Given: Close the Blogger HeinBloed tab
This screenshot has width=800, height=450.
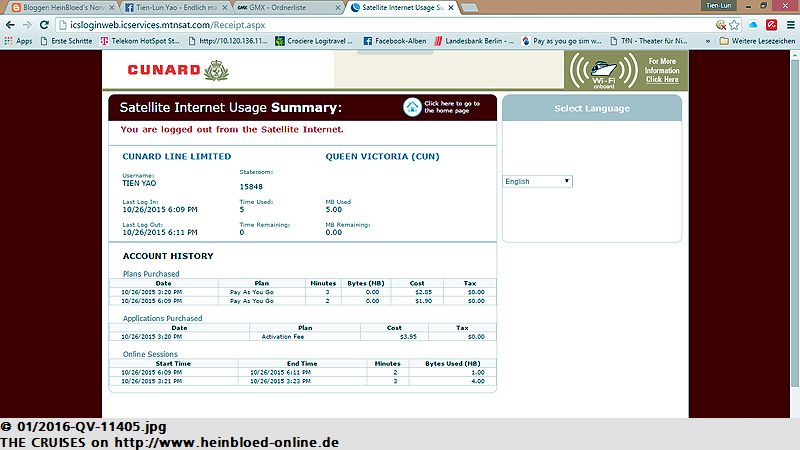Looking at the screenshot, I should [x=111, y=8].
